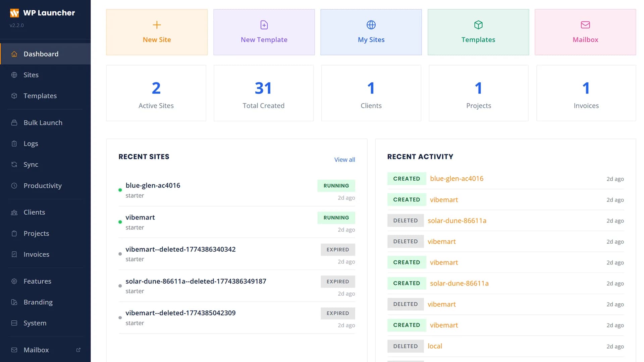Open vibemart running site in Recent Sites

[237, 222]
